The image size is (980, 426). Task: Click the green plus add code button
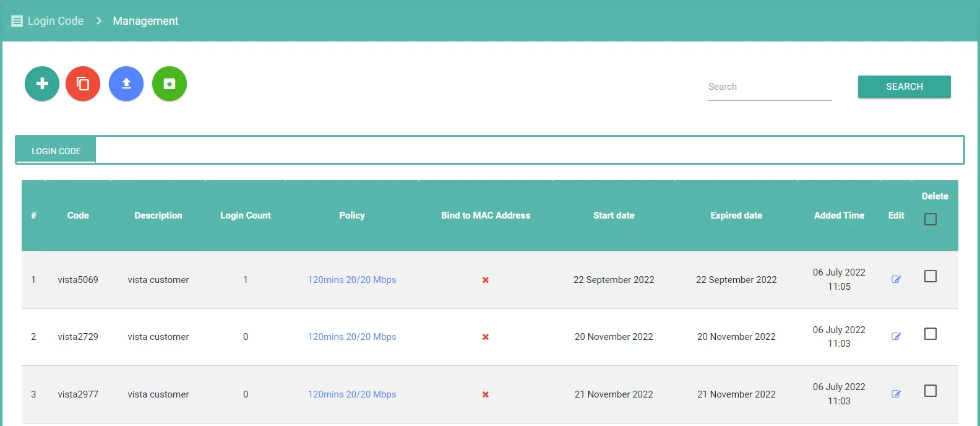[x=42, y=84]
